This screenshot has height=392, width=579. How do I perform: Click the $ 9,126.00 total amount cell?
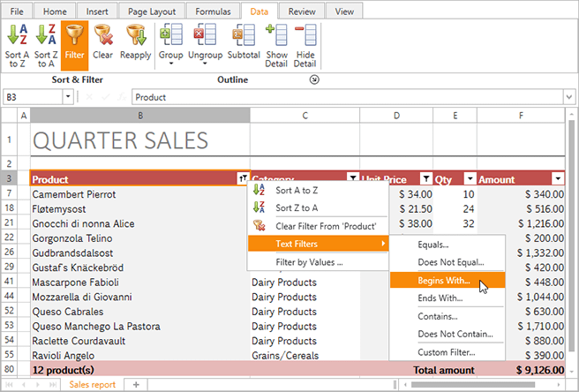point(521,370)
